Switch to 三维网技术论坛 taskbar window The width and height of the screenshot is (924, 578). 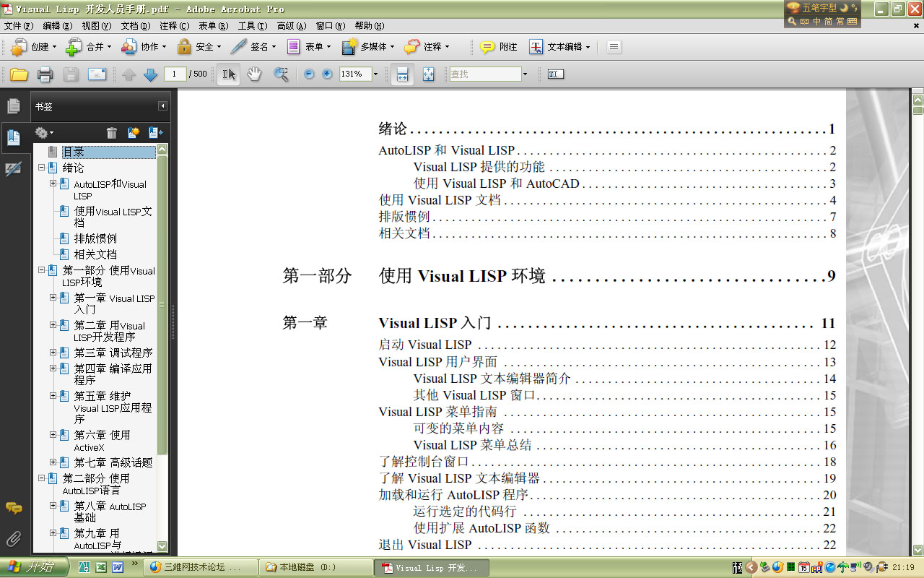coord(199,567)
